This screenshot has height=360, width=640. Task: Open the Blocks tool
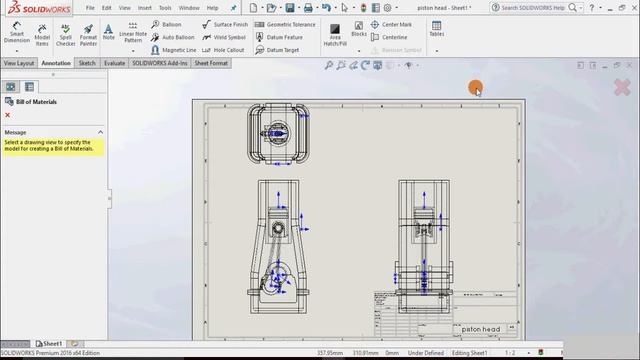[359, 29]
